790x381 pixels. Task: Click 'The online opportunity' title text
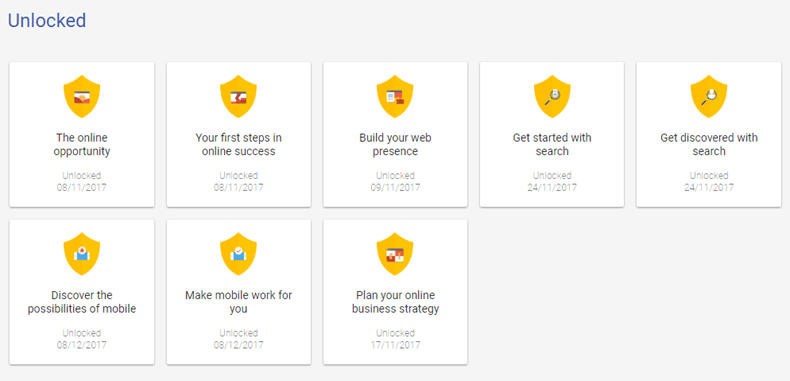pos(82,145)
